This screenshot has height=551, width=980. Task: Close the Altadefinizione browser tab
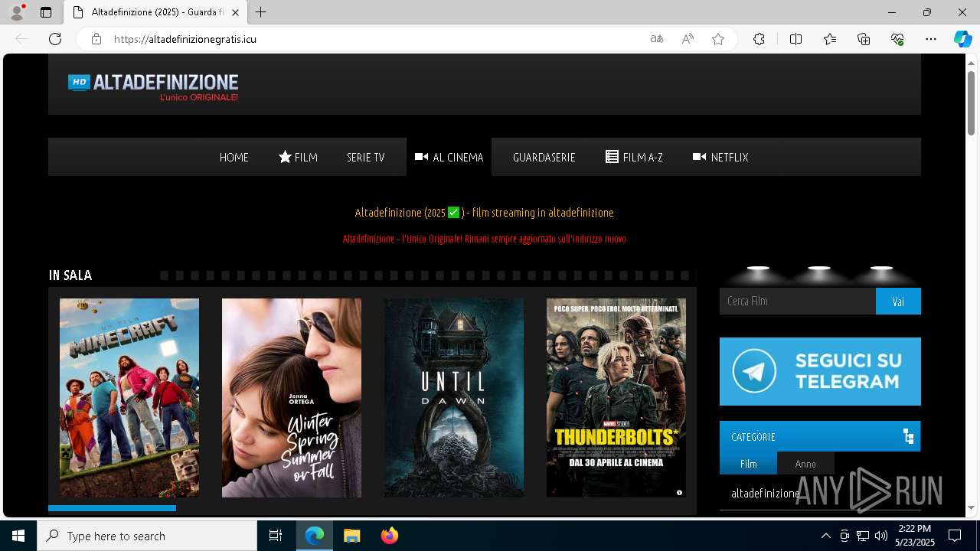pos(236,12)
